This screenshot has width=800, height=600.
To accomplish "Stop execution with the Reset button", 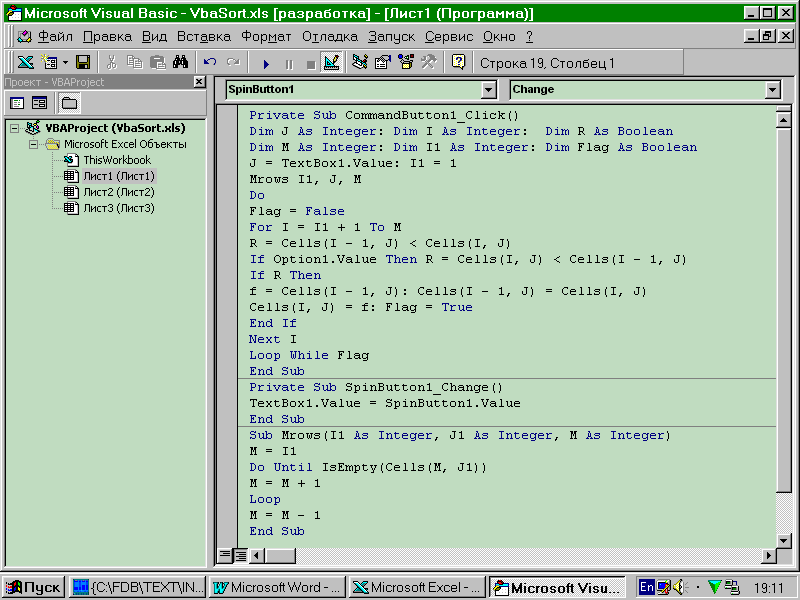I will [x=311, y=64].
